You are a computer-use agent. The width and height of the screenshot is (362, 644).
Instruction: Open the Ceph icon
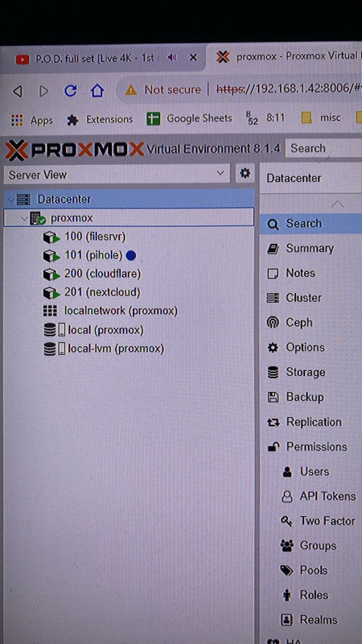tap(273, 323)
